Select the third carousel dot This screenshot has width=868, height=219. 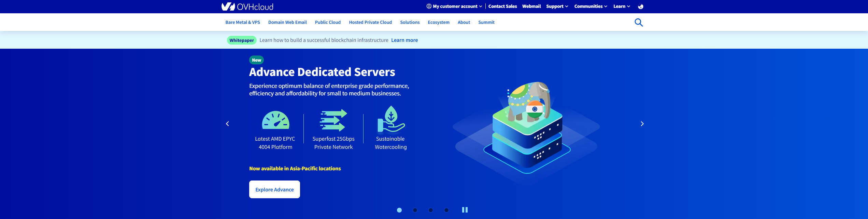pyautogui.click(x=431, y=210)
